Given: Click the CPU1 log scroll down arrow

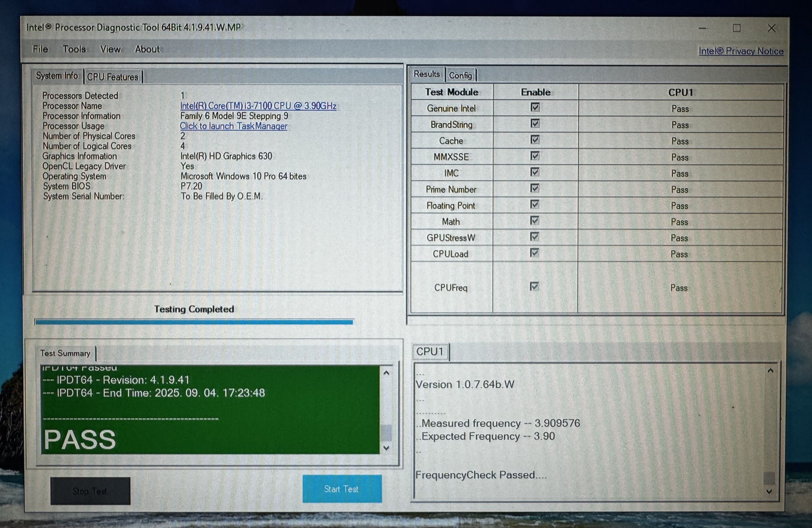Looking at the screenshot, I should 770,491.
